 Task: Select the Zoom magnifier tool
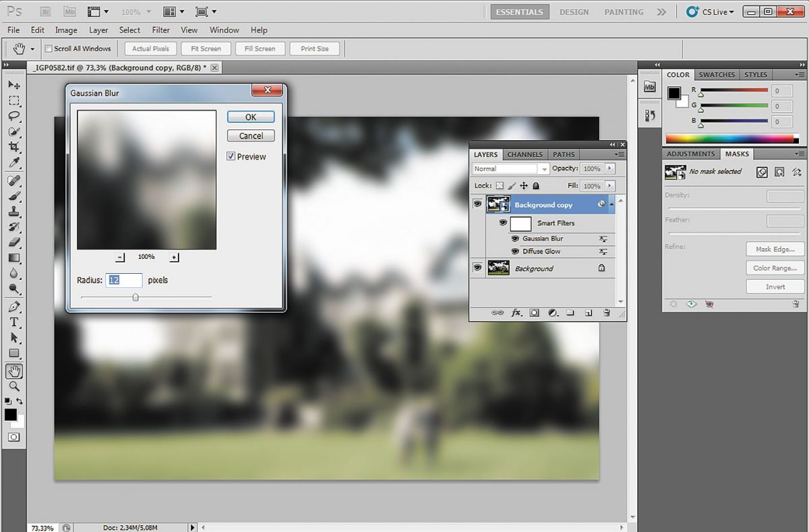(13, 386)
